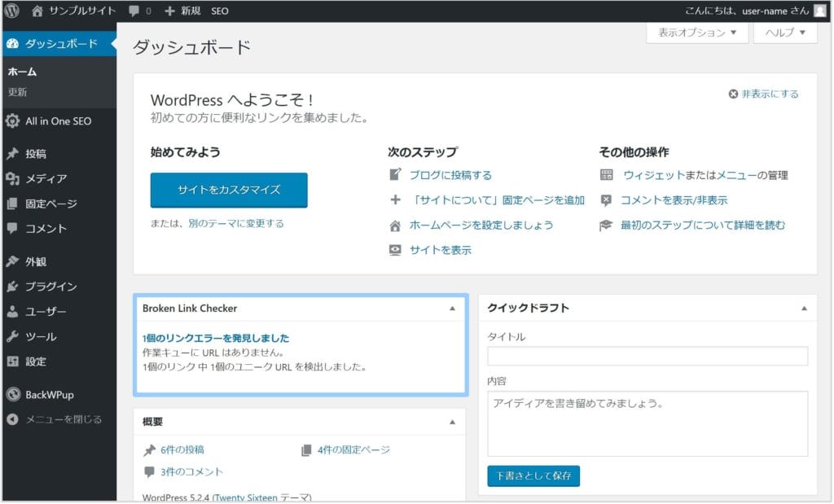Screen dimensions: 834x504
Task: Click the WordPress logo in admin bar
Action: [x=13, y=11]
